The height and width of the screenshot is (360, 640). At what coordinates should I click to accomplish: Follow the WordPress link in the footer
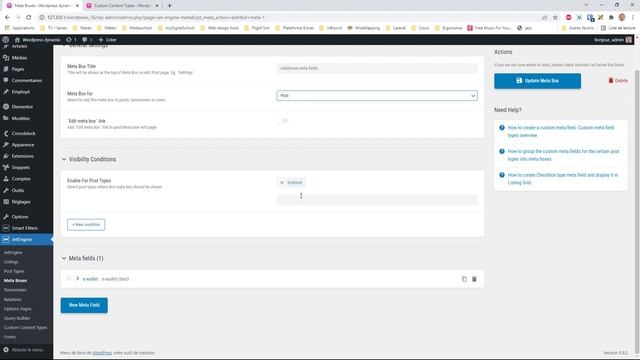[x=102, y=353]
